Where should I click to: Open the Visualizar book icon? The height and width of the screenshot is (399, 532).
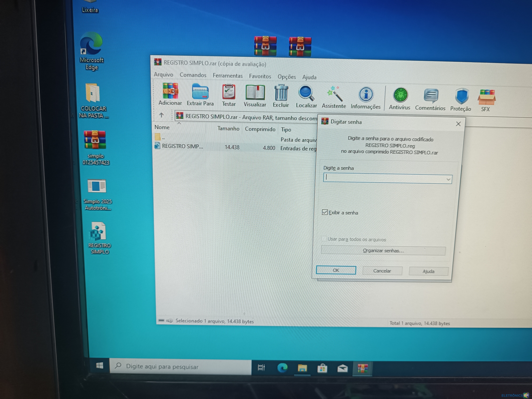click(255, 93)
